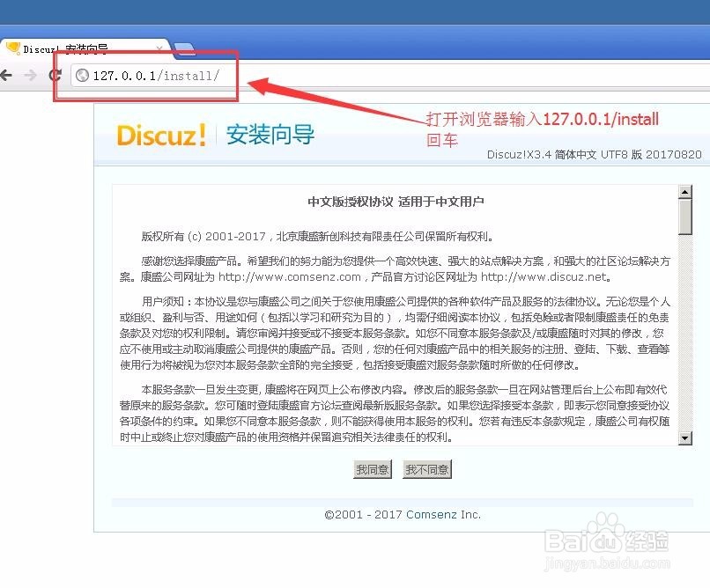The width and height of the screenshot is (710, 588).
Task: Click the 我同意 button
Action: tap(373, 469)
